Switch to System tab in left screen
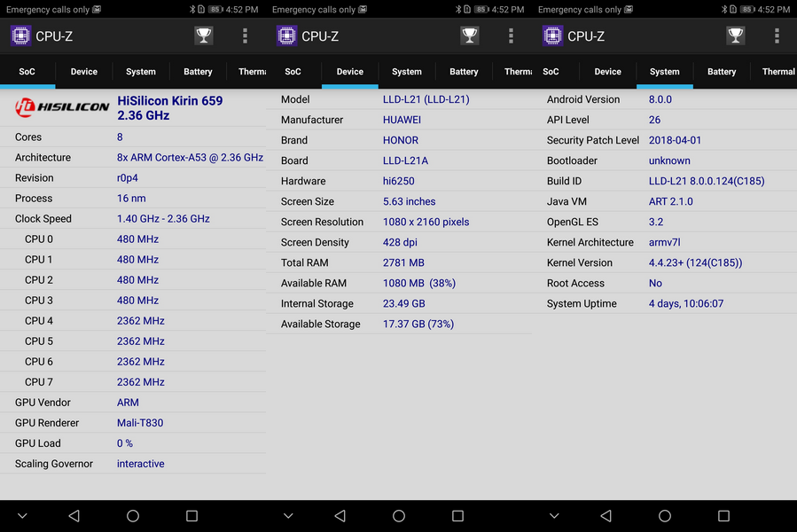 pyautogui.click(x=141, y=72)
